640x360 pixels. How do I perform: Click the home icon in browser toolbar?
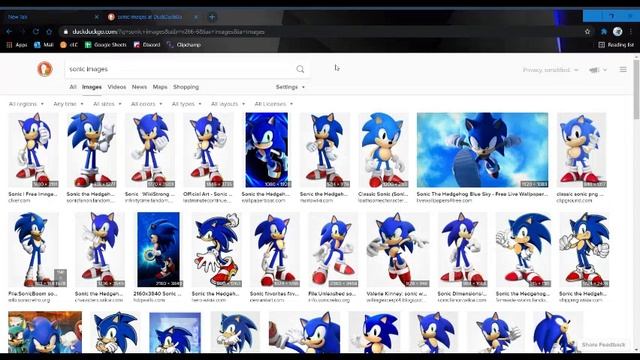(49, 31)
